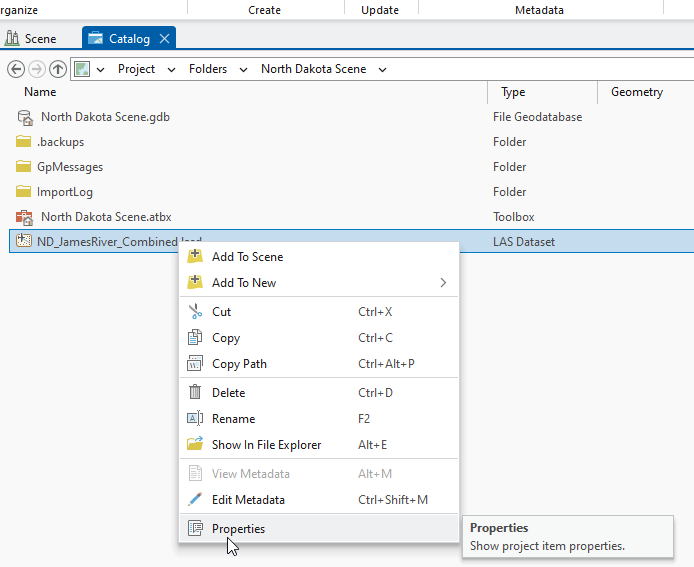Click the File Geodatabase type cell
Image resolution: width=694 pixels, height=567 pixels.
pyautogui.click(x=537, y=117)
